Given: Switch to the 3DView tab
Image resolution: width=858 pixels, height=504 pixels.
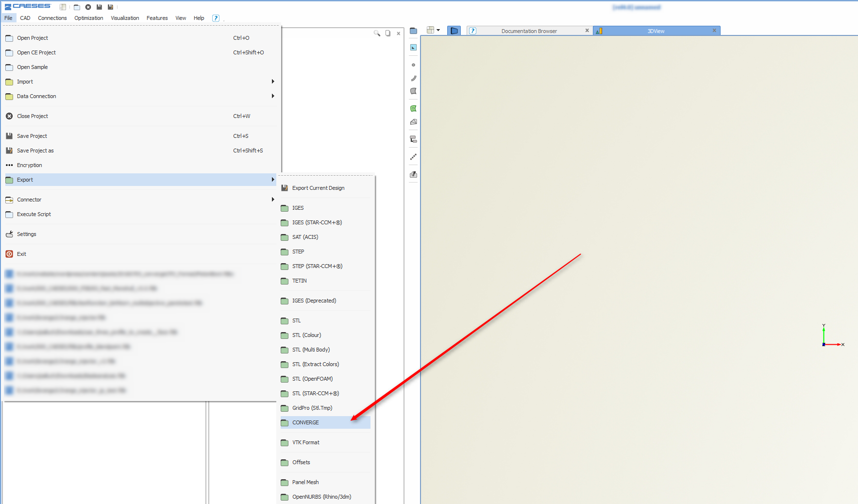Looking at the screenshot, I should pyautogui.click(x=656, y=31).
